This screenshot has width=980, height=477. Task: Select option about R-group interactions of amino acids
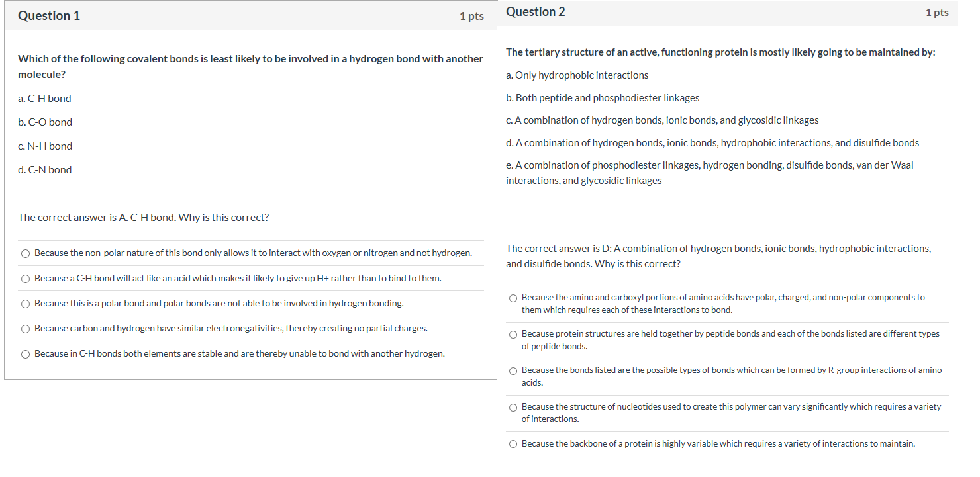click(513, 370)
